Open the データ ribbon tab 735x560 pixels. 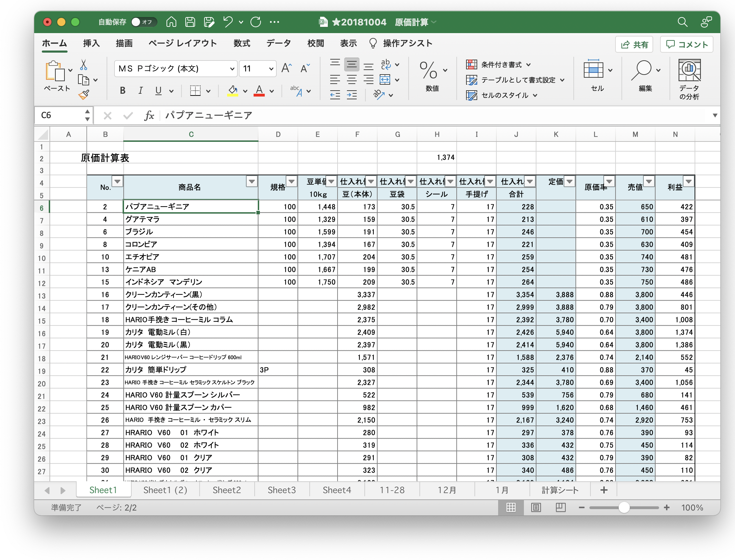pos(279,43)
